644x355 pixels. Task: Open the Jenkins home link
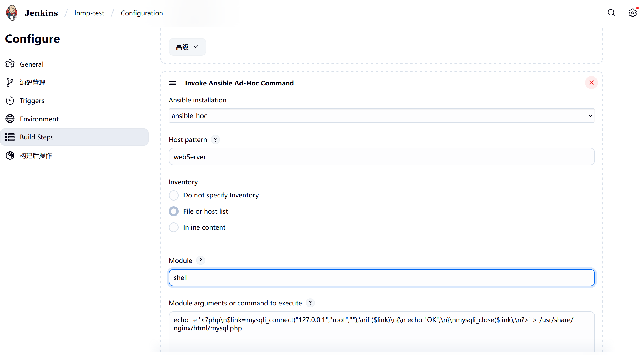[41, 13]
